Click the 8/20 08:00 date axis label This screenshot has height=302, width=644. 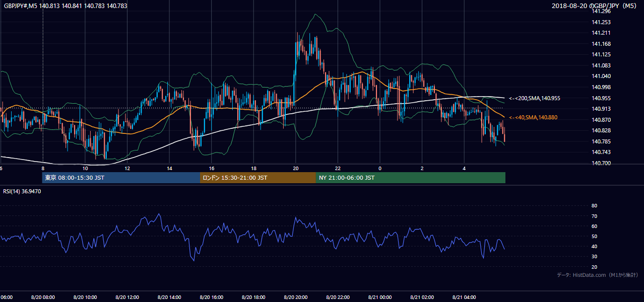coord(43,297)
